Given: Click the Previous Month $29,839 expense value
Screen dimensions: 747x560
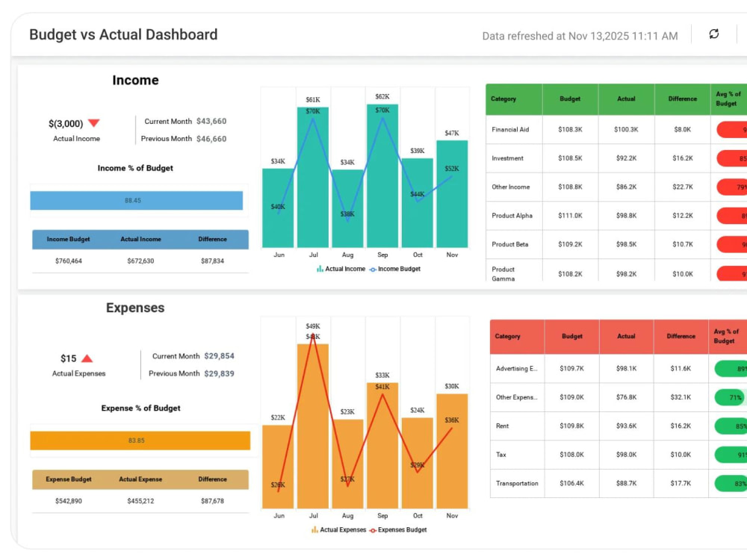Looking at the screenshot, I should (x=219, y=374).
